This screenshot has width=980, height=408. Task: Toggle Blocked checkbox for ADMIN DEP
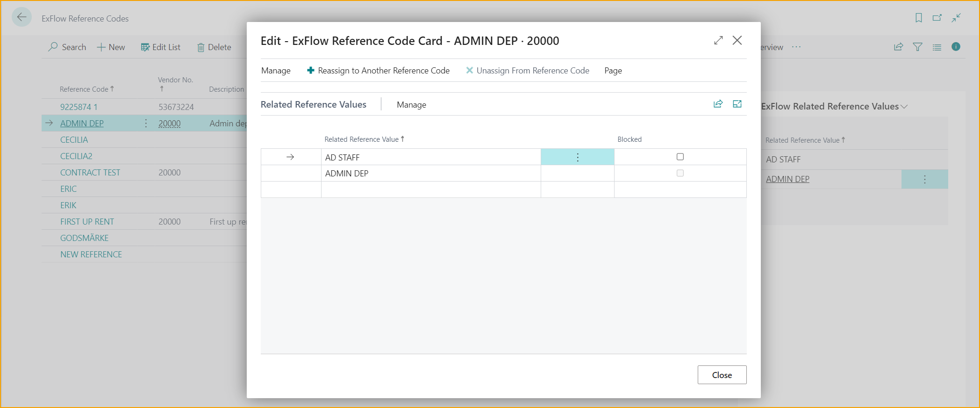[680, 173]
